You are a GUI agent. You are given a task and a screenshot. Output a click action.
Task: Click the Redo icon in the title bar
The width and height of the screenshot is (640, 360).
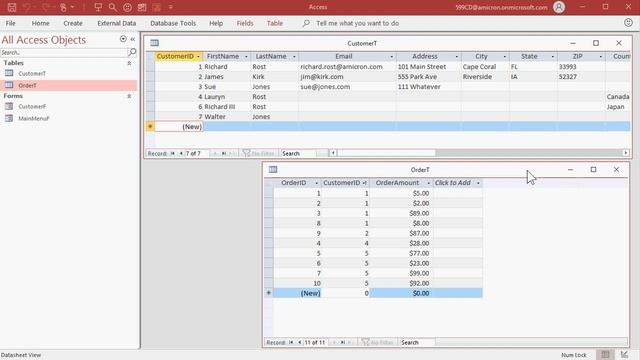click(45, 7)
